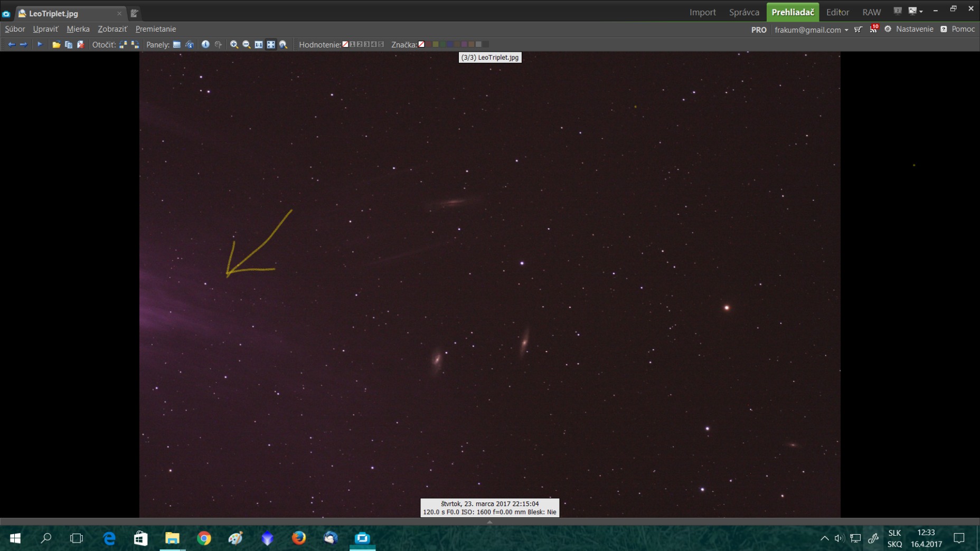Click the Pomoc help button
The height and width of the screenshot is (551, 980).
coord(957,29)
